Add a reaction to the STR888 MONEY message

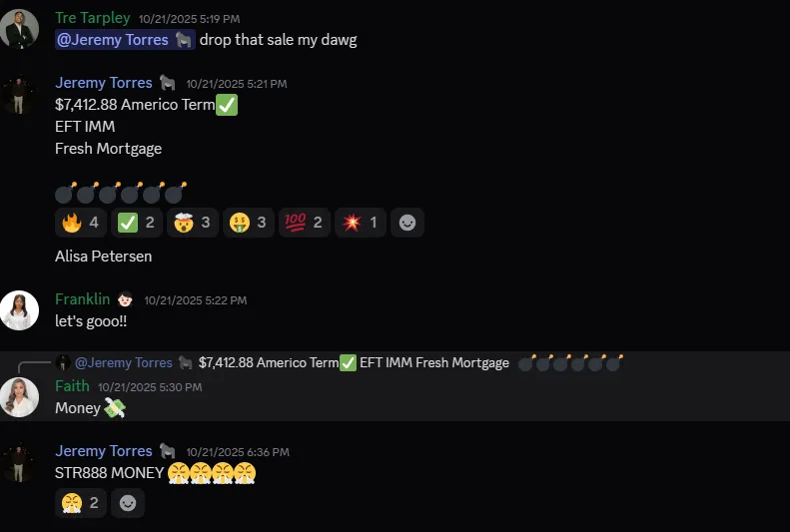(x=128, y=503)
